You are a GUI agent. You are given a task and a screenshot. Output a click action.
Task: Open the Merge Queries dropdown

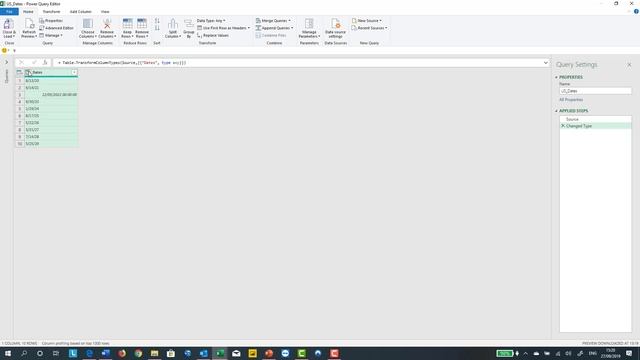(x=273, y=20)
